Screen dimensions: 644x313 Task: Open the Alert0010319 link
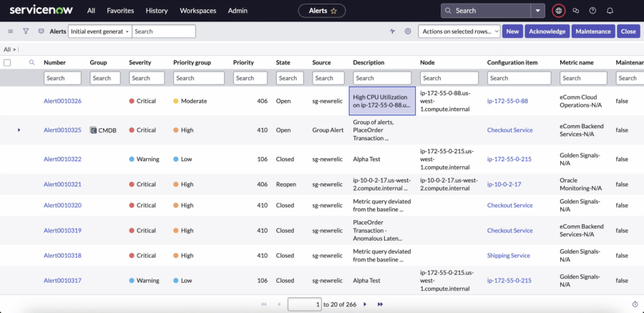pos(62,231)
